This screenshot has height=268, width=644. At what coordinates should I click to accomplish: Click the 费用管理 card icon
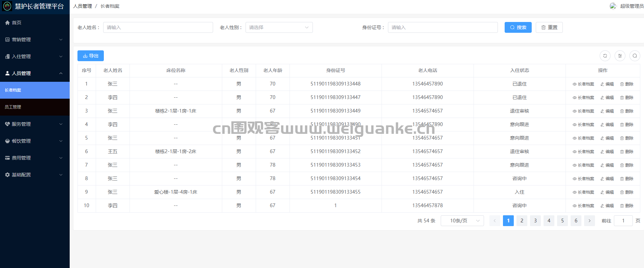7,158
